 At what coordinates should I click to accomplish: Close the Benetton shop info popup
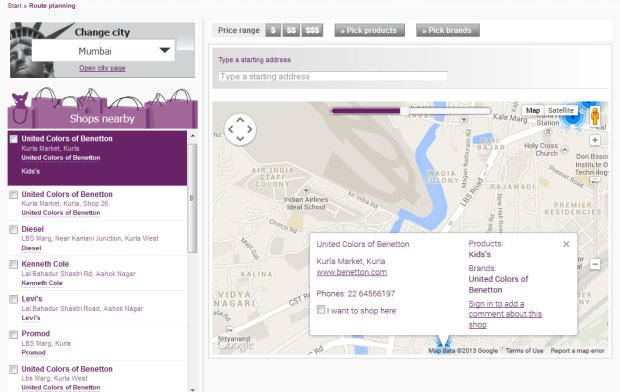pyautogui.click(x=566, y=244)
